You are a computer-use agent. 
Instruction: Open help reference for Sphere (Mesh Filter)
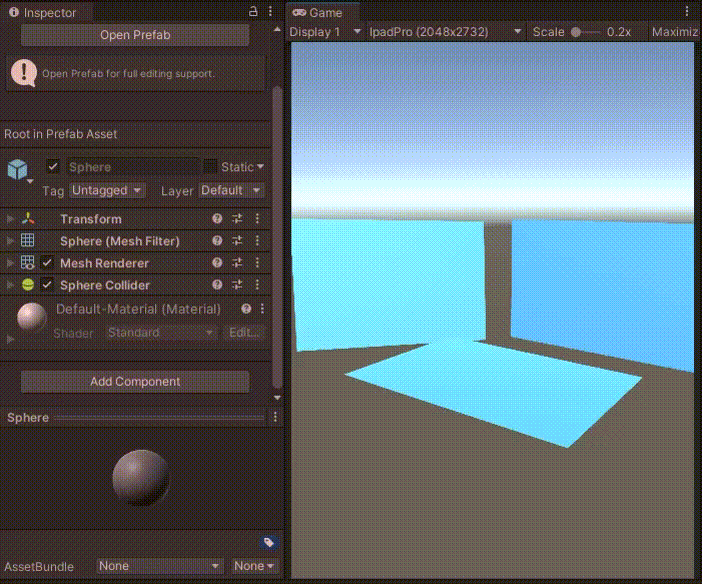pyautogui.click(x=217, y=240)
